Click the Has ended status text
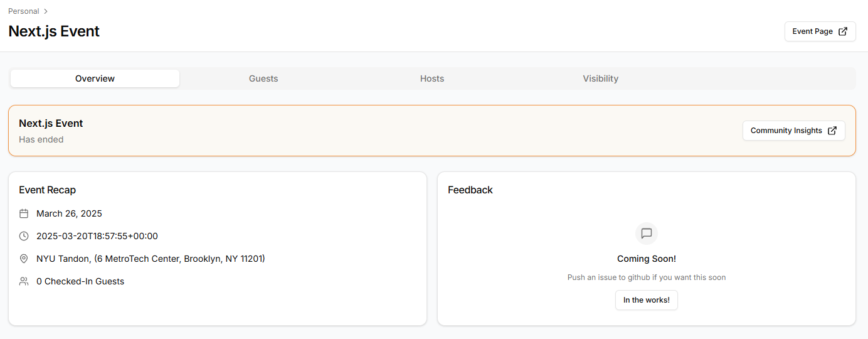 click(x=41, y=139)
